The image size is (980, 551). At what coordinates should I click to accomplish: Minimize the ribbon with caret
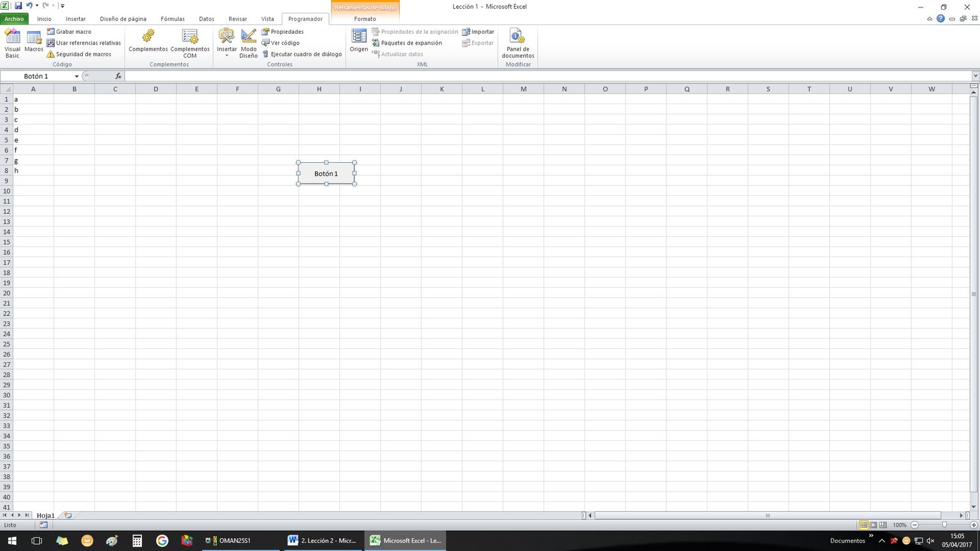(930, 19)
